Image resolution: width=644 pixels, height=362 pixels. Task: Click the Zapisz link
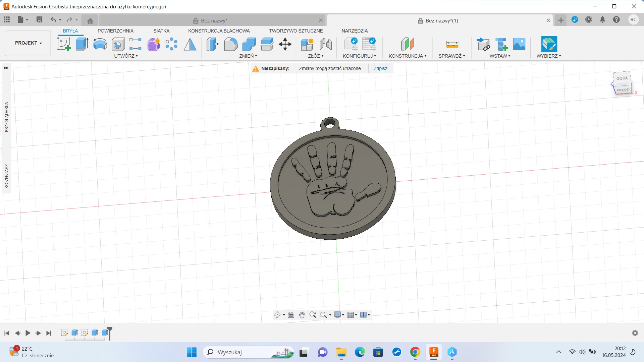380,68
